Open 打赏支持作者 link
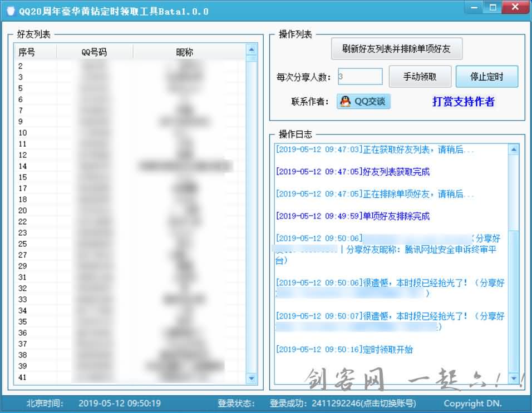 coord(463,102)
